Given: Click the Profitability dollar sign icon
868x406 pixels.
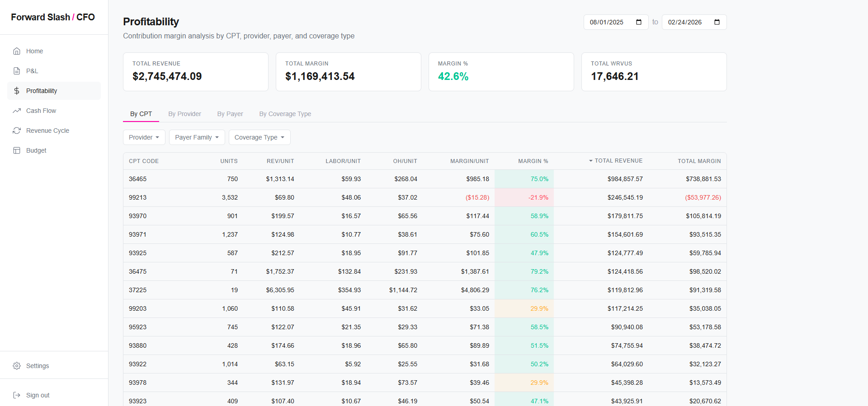Looking at the screenshot, I should 17,91.
